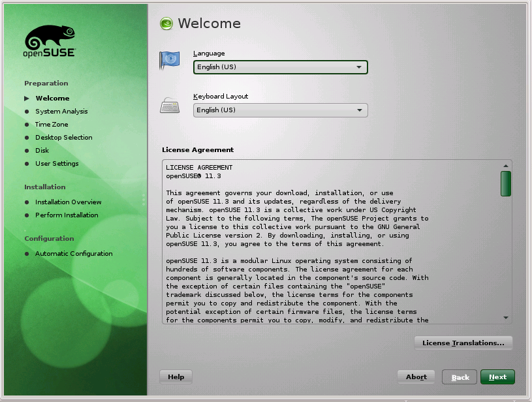The height and width of the screenshot is (402, 532).
Task: Click the license scrollbar up arrow
Action: coord(505,166)
